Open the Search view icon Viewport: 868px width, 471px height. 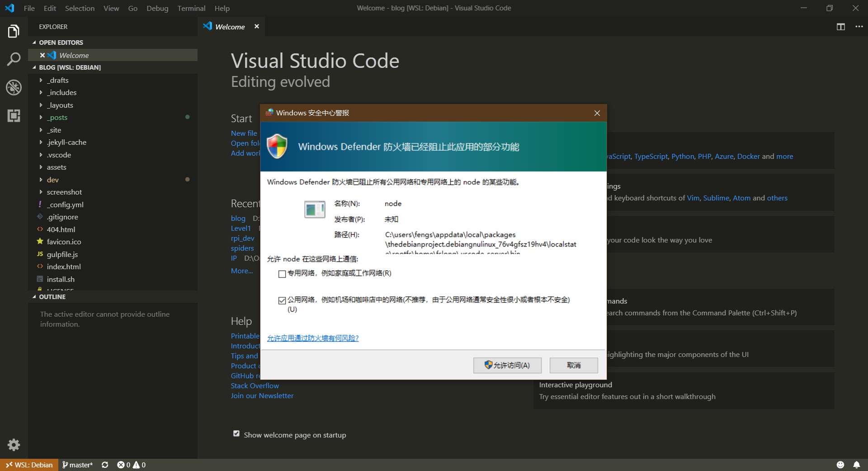tap(14, 59)
